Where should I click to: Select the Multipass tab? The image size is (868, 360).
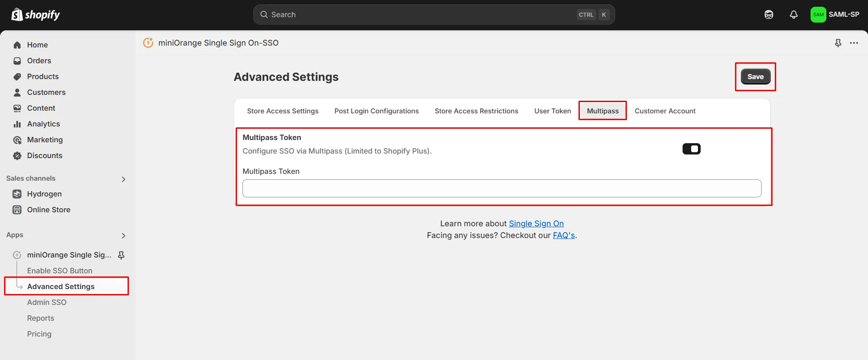[x=602, y=111]
